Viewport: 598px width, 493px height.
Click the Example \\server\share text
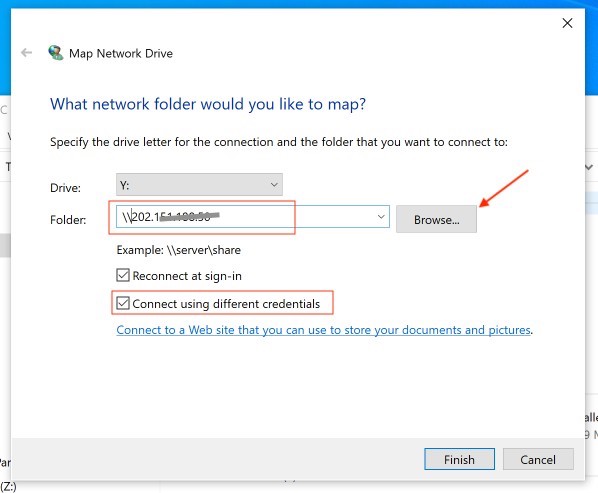(178, 250)
